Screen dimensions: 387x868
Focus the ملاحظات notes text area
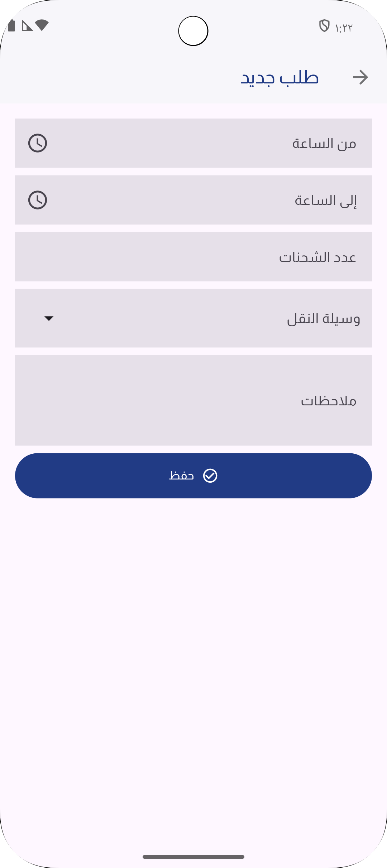(193, 400)
